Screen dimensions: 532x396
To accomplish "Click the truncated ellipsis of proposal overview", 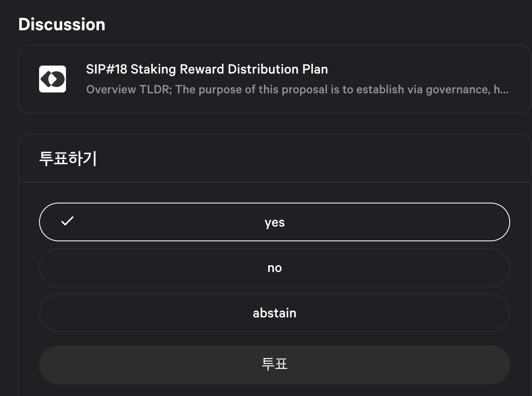I will (504, 90).
